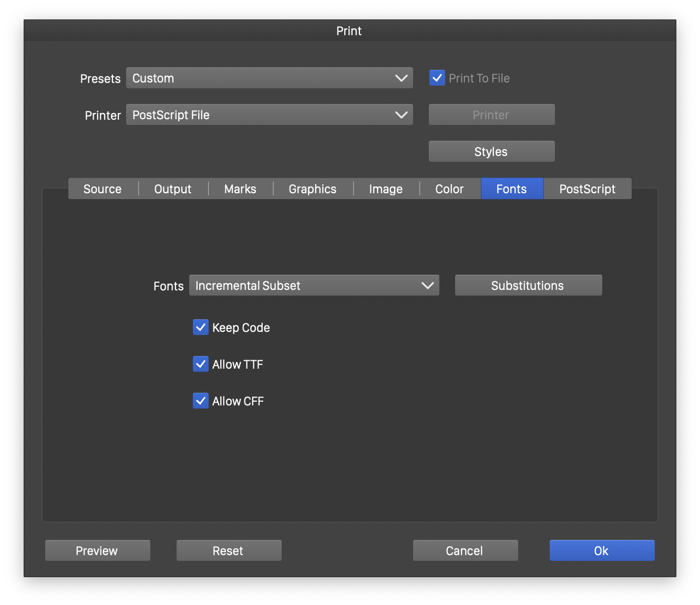
Task: Toggle the Keep Code checkbox
Action: pos(201,328)
